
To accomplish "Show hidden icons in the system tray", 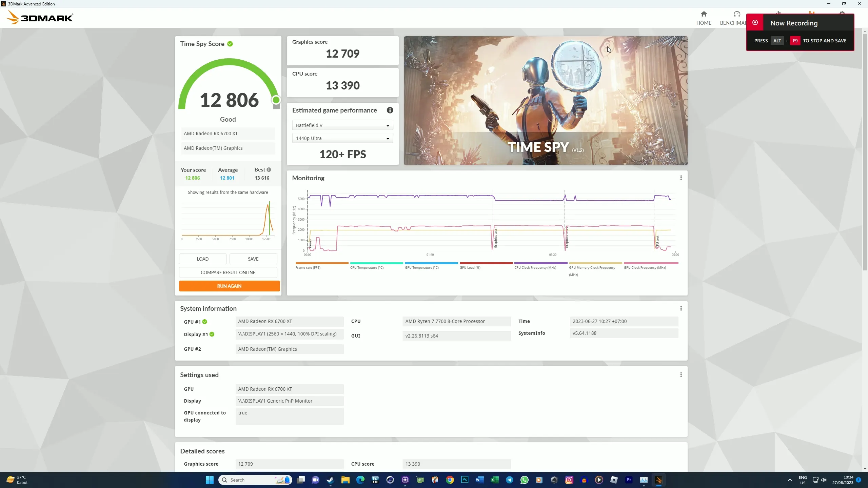I will 790,480.
